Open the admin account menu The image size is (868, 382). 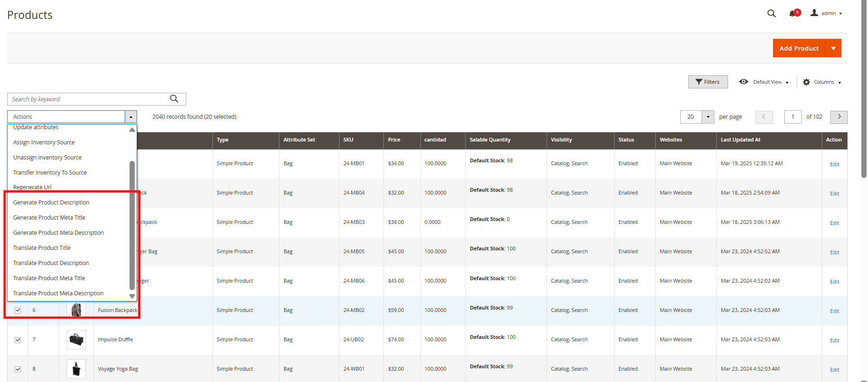826,13
